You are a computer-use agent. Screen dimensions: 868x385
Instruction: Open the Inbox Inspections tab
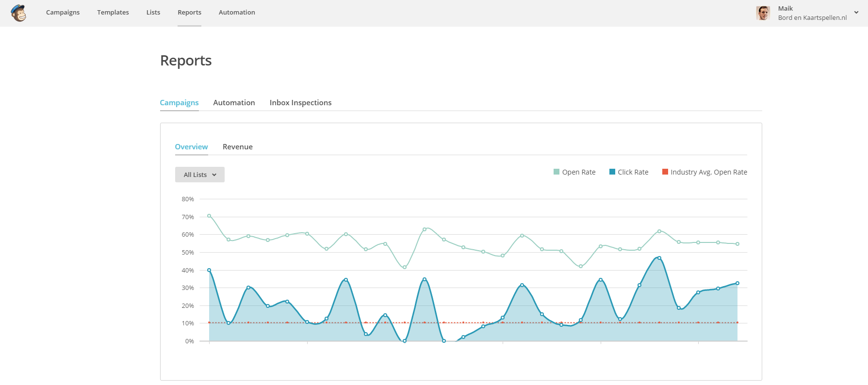click(x=300, y=102)
